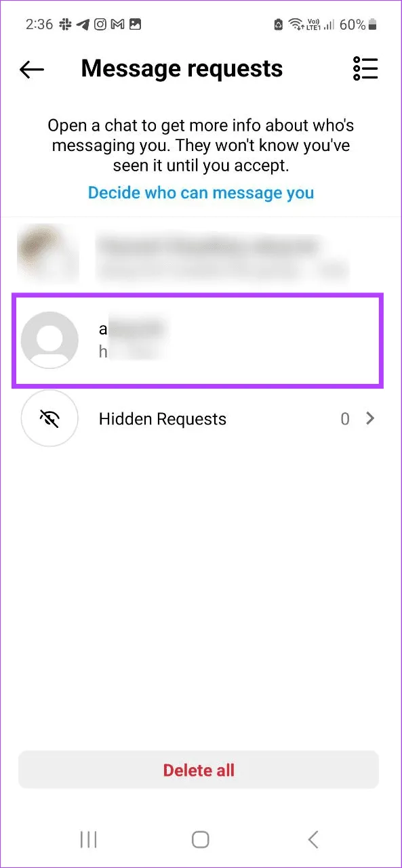Tap the gallery image notification icon
The image size is (402, 868).
pos(136,25)
